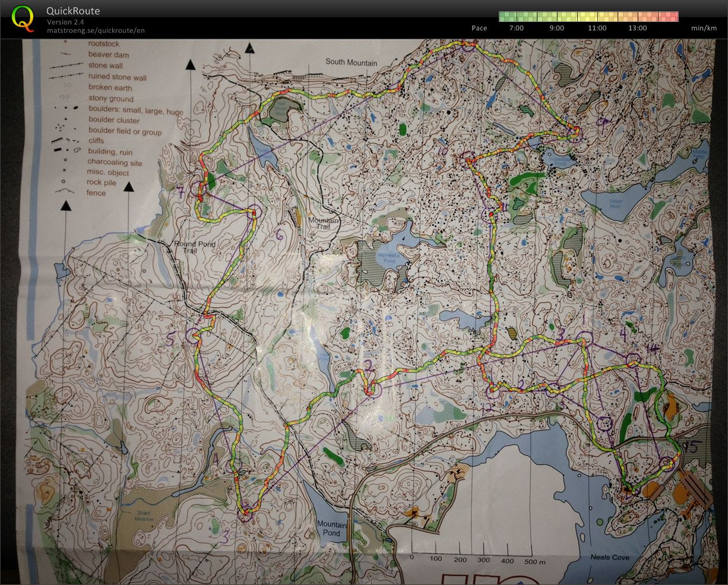Click the charcoaling site legend entry

(115, 162)
